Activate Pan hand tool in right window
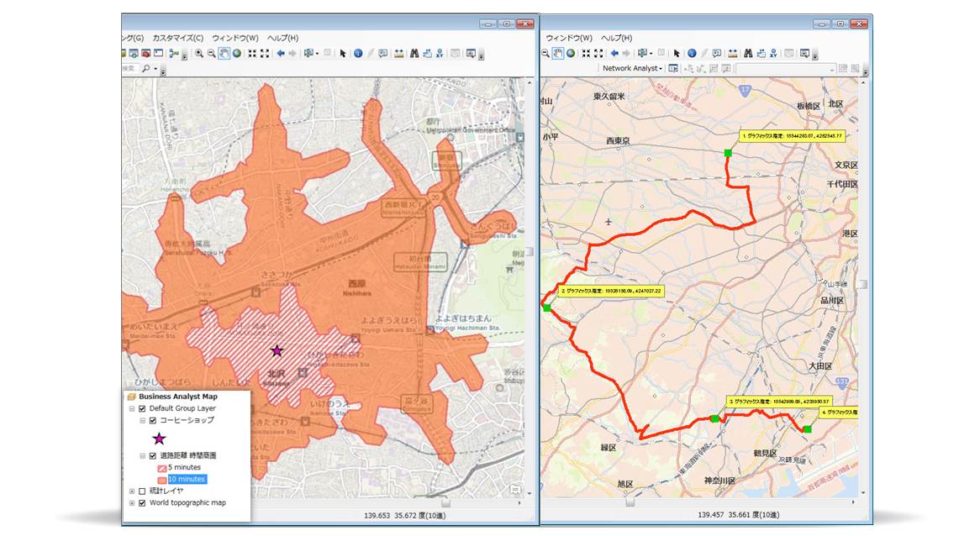The width and height of the screenshot is (980, 536). (x=558, y=53)
